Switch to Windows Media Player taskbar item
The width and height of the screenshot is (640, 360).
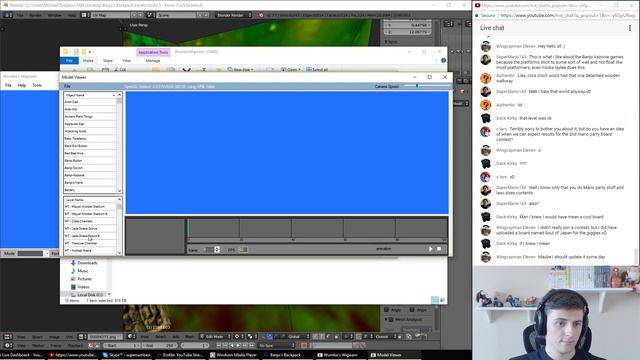pos(233,355)
